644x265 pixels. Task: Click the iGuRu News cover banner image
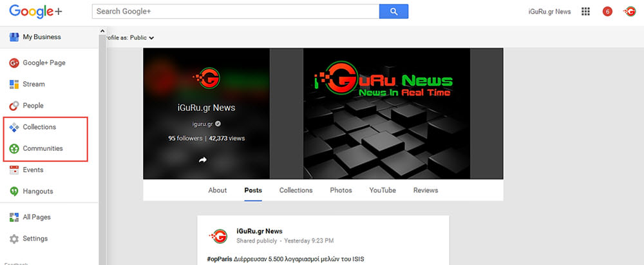pyautogui.click(x=386, y=113)
